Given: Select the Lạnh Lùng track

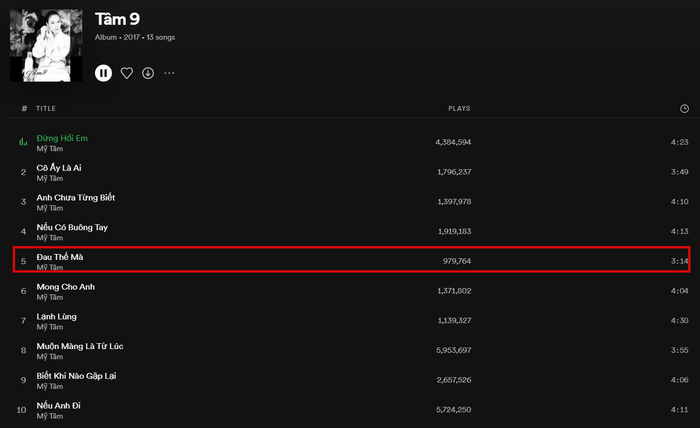Looking at the screenshot, I should pos(58,317).
